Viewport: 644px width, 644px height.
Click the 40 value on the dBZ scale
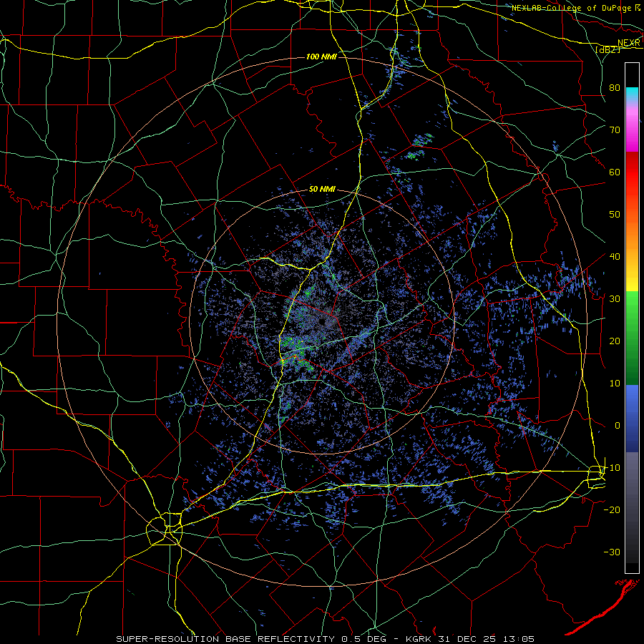(x=615, y=256)
